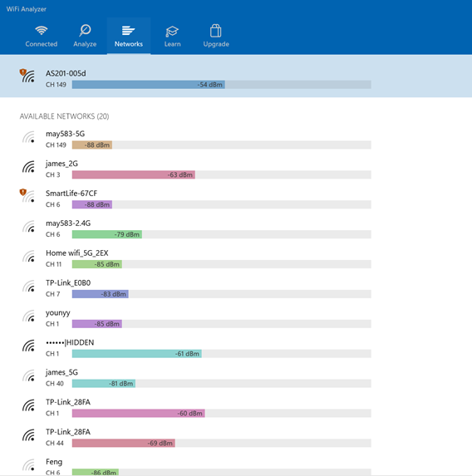Click the may583-5G WiFi signal icon
This screenshot has width=472, height=476.
point(28,137)
